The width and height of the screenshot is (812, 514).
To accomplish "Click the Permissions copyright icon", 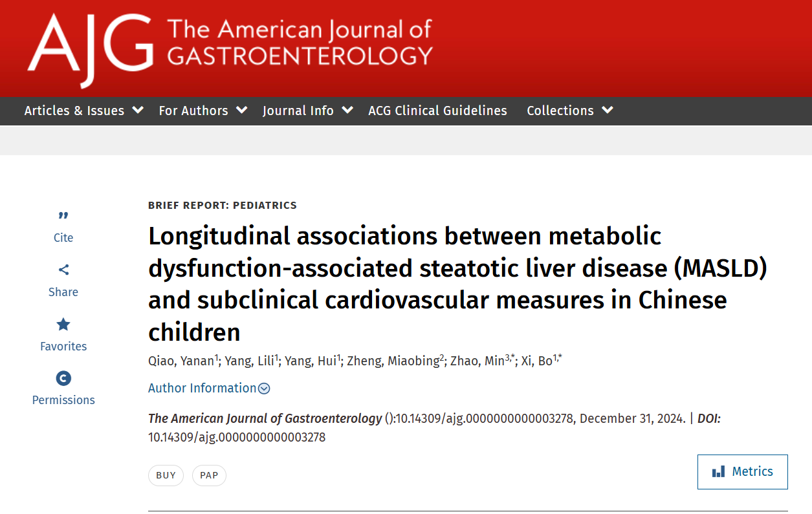I will tap(63, 378).
